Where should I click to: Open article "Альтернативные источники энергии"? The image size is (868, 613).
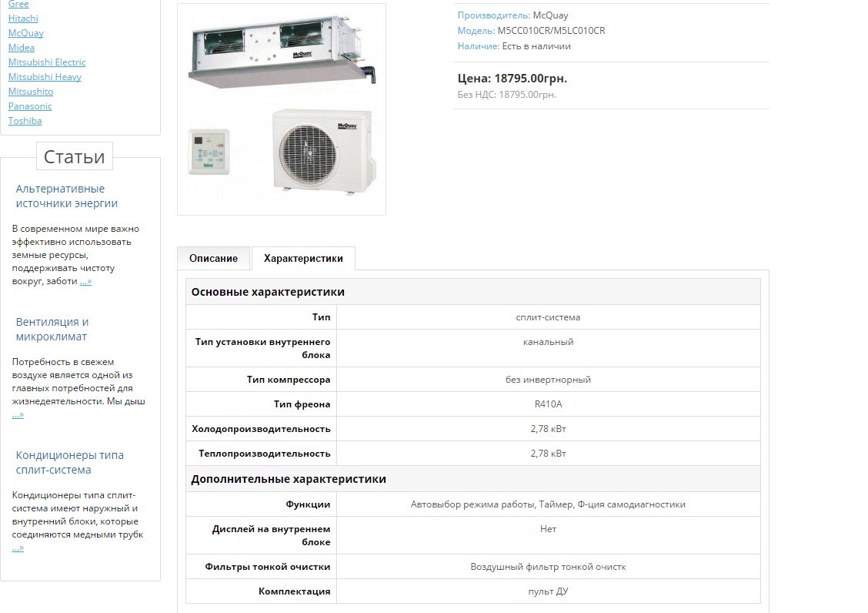66,196
